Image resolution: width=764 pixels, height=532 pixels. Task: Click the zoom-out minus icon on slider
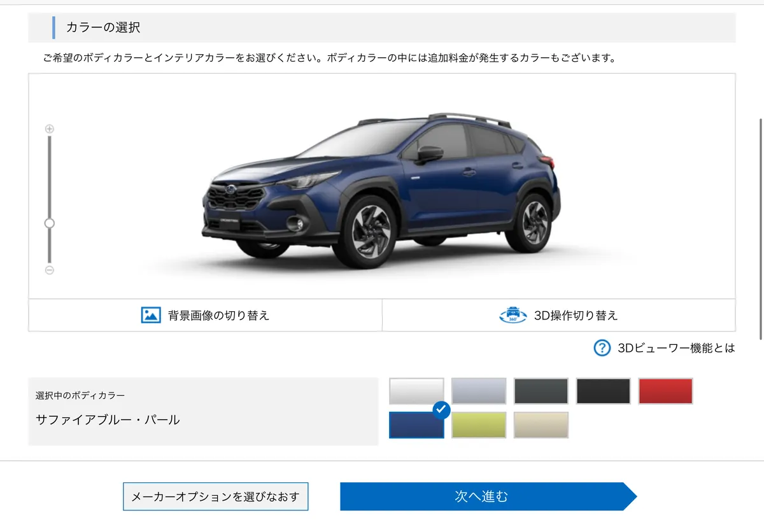tap(50, 270)
